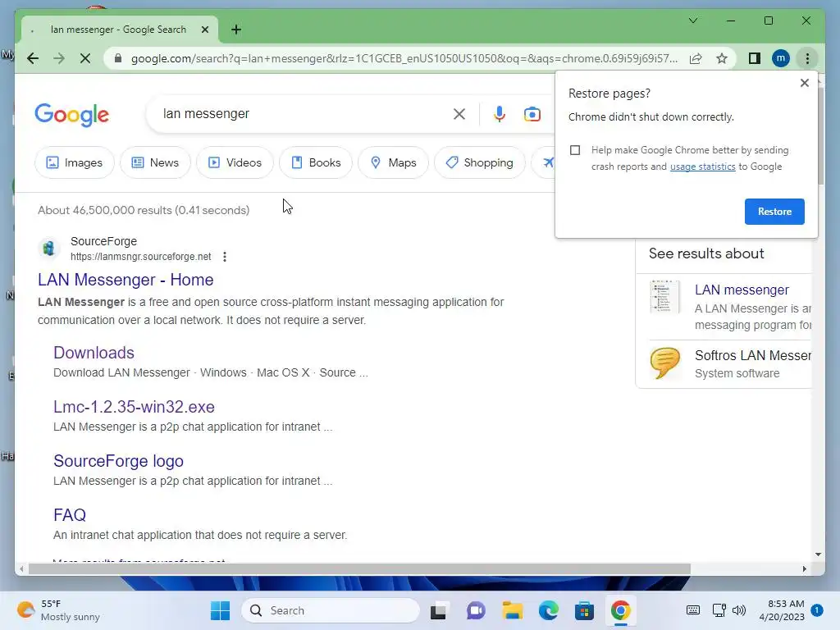
Task: Open volume tray icon
Action: (739, 610)
